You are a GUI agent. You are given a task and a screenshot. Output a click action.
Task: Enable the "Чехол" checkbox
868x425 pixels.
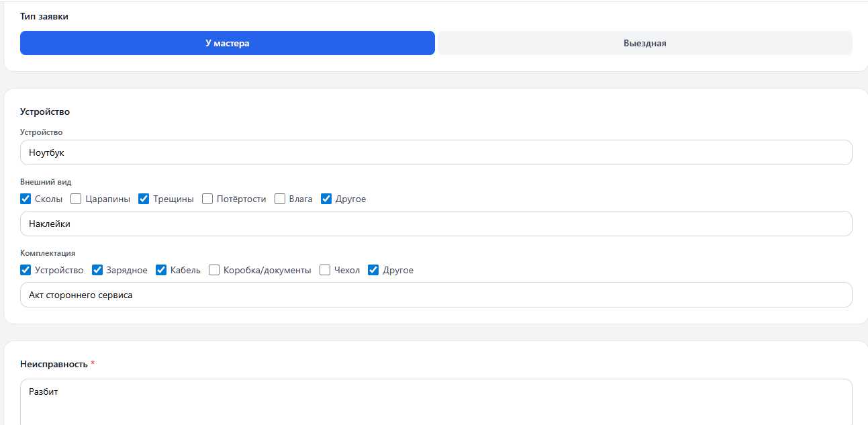click(x=325, y=270)
